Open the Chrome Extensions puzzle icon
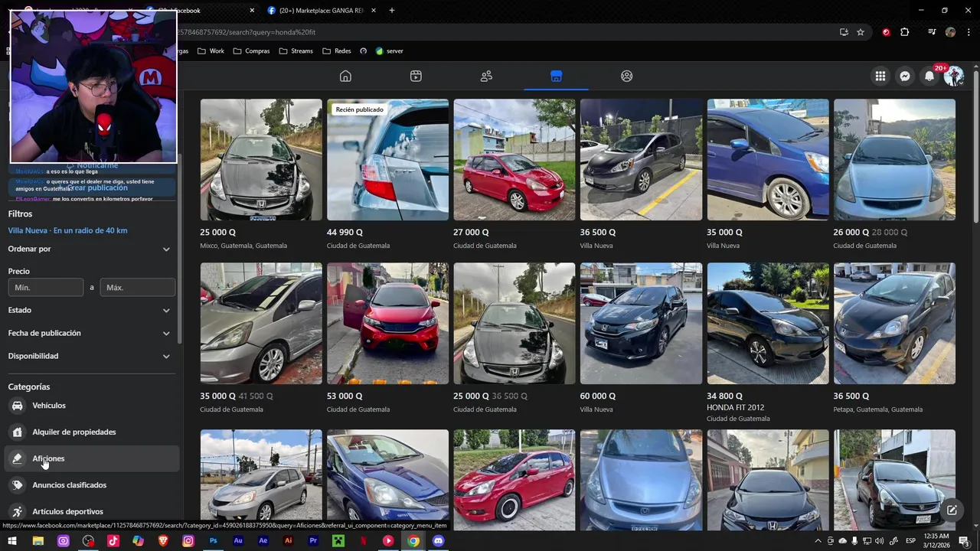The image size is (980, 551). tap(905, 32)
